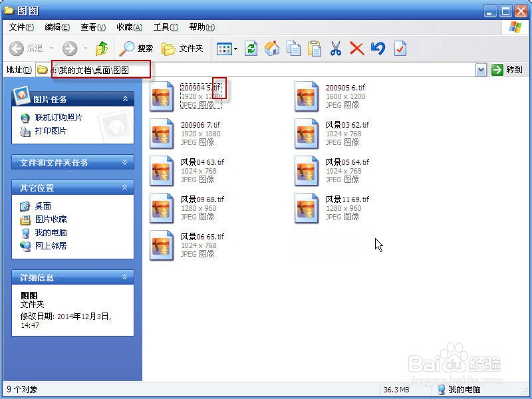Open the 工具 menu
This screenshot has width=532, height=399.
pyautogui.click(x=166, y=27)
